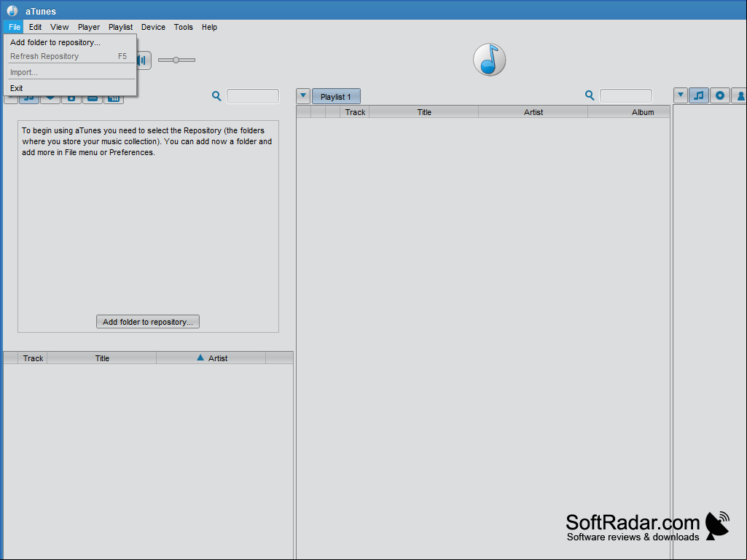Focus the playlist search input field
747x560 pixels.
[625, 95]
